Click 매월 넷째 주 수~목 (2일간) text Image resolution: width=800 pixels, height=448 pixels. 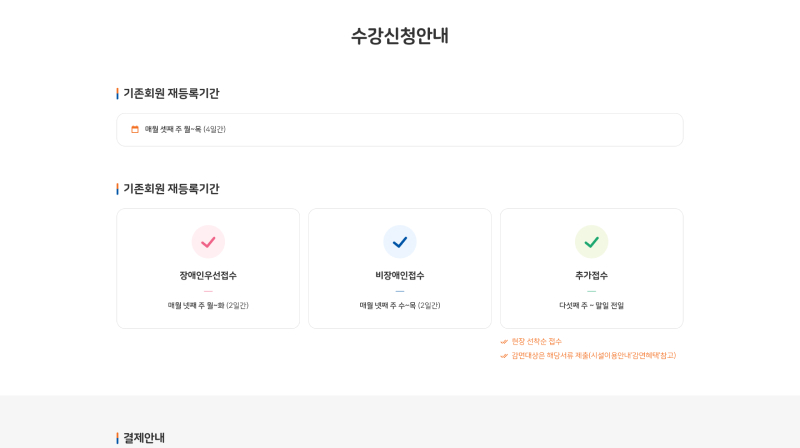pyautogui.click(x=400, y=306)
